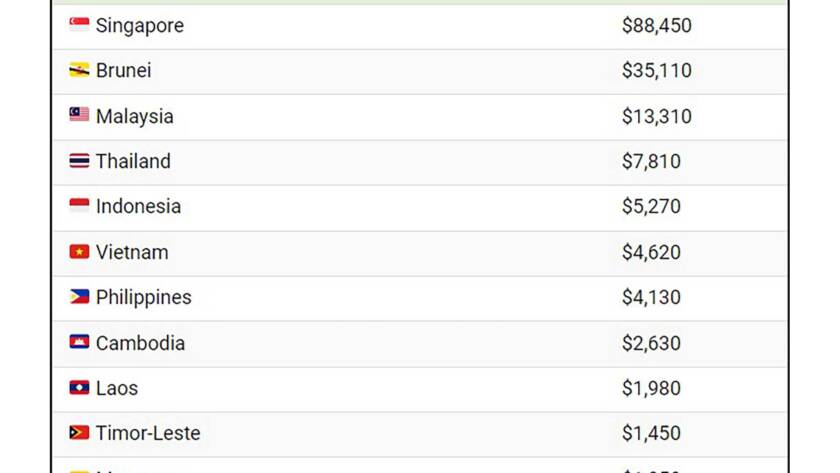Click the Brunei flag icon
This screenshot has width=840, height=473.
point(79,70)
